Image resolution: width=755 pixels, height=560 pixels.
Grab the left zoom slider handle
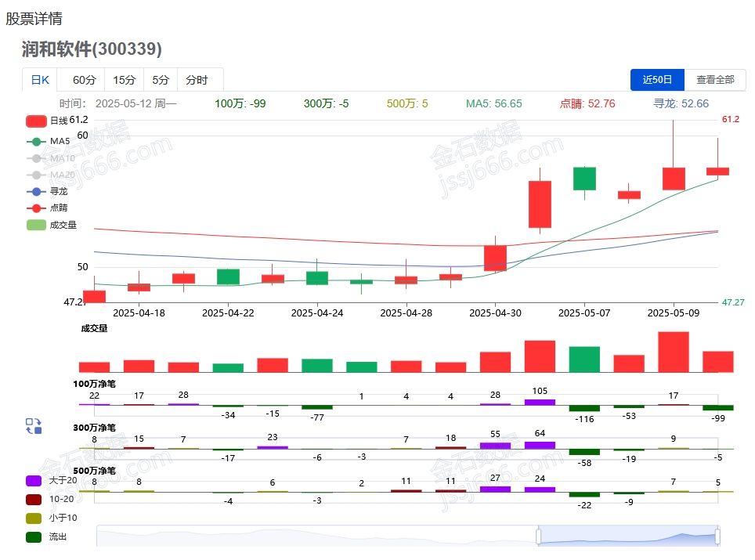click(x=538, y=536)
